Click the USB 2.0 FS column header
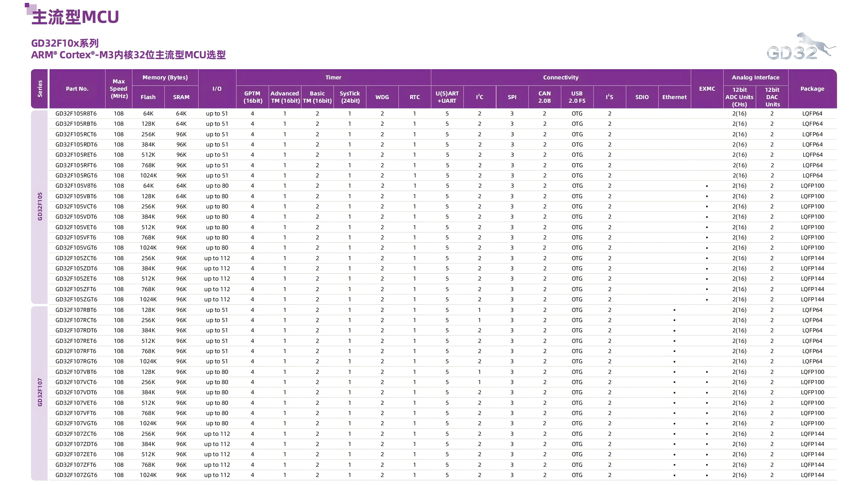The height and width of the screenshot is (485, 868). [x=577, y=97]
